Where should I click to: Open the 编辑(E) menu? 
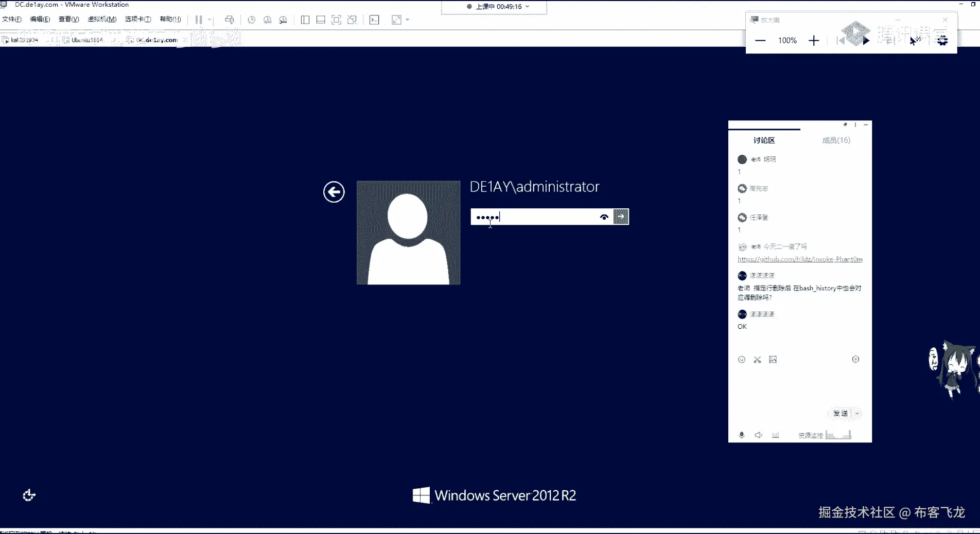point(40,20)
